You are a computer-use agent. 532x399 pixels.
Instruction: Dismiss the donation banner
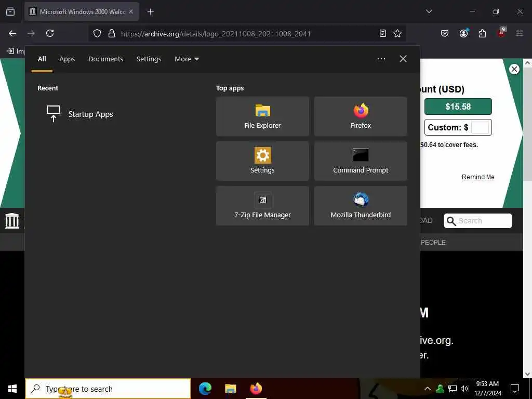pos(514,69)
